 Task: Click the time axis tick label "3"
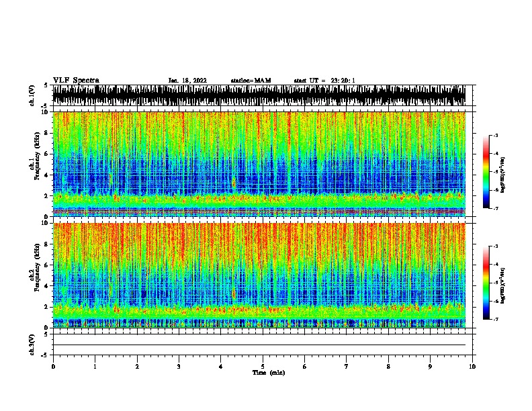point(179,367)
